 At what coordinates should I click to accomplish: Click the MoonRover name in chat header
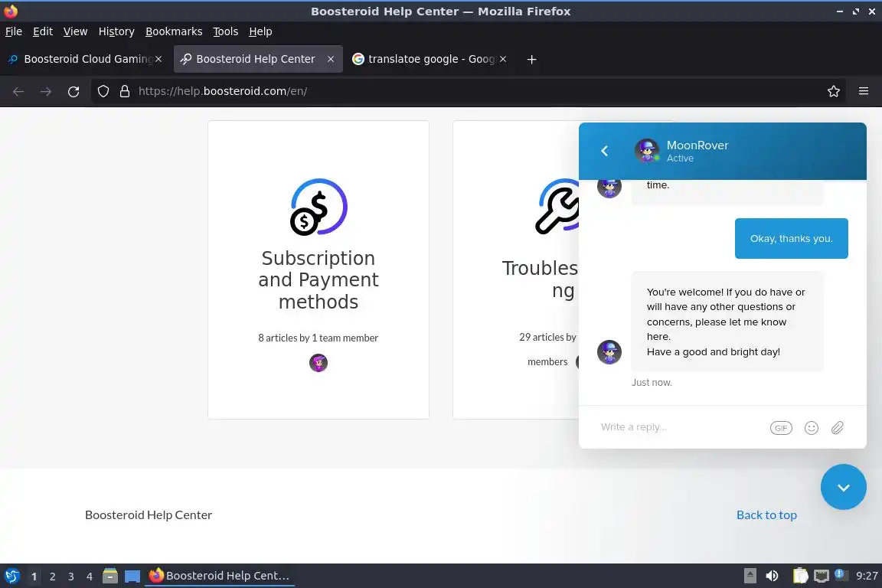[697, 145]
